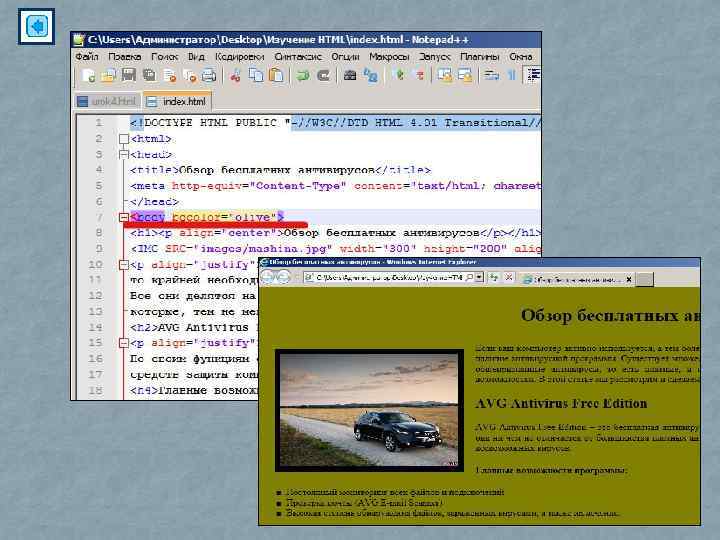Collapse the html fold marker on line 2
Screen dimensions: 720x540
pos(124,138)
